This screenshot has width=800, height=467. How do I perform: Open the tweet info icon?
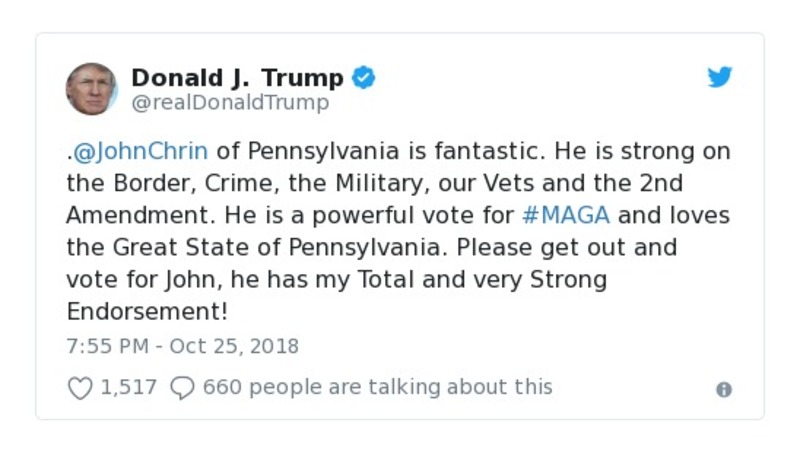724,390
